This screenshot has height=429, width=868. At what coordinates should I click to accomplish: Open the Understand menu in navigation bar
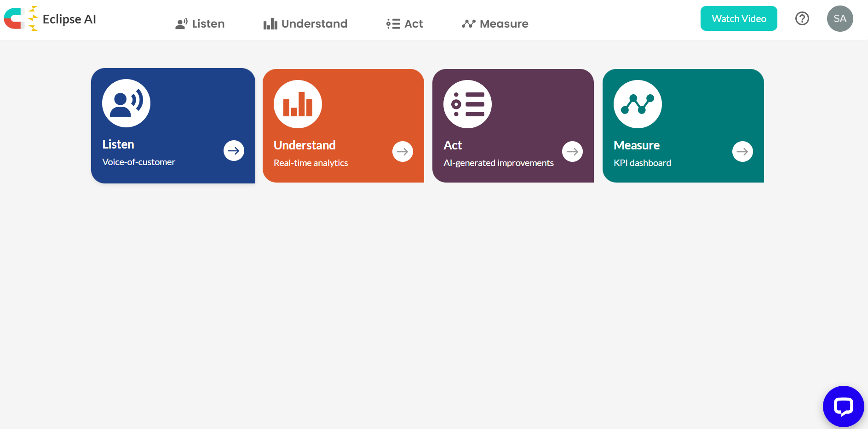pos(305,23)
